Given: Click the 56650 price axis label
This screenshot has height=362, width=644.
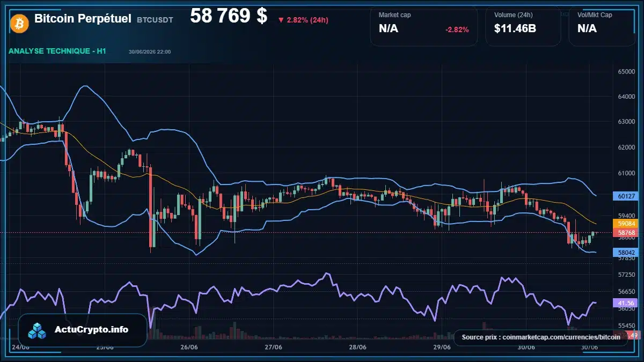Looking at the screenshot, I should tap(626, 292).
